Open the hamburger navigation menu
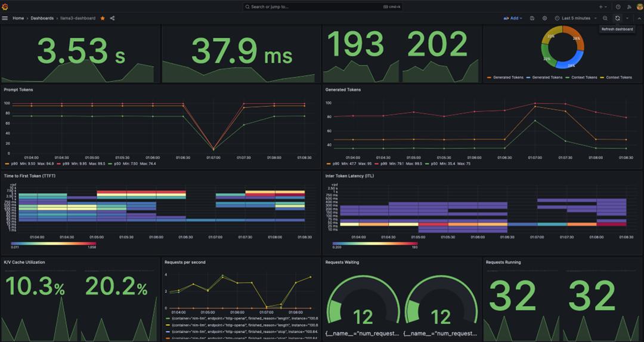The height and width of the screenshot is (342, 644). tap(5, 19)
